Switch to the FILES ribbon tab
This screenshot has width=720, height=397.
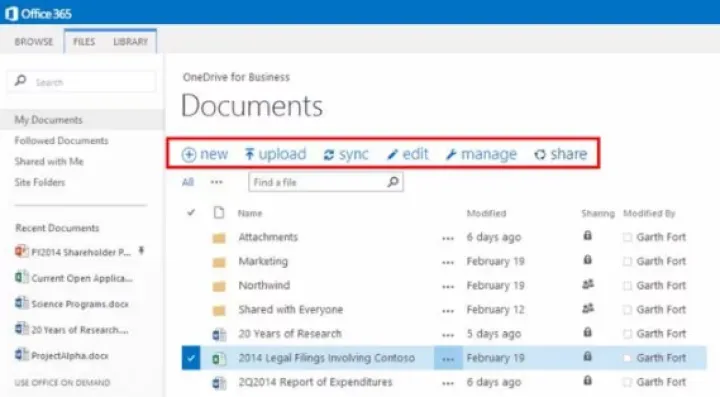pos(84,42)
